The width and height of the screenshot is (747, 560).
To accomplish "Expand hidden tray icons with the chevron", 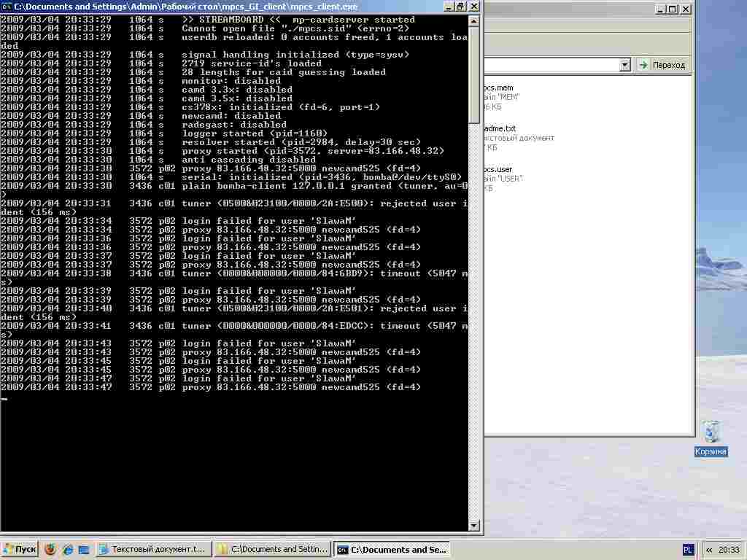I will click(x=710, y=549).
